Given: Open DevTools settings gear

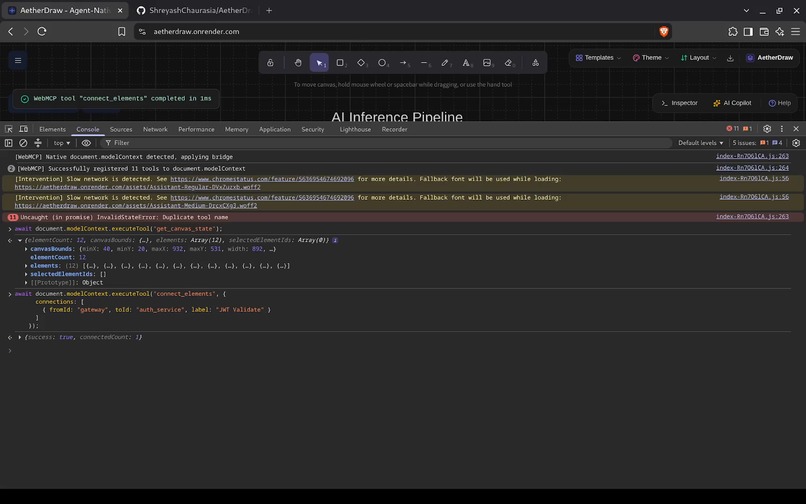Looking at the screenshot, I should (767, 129).
